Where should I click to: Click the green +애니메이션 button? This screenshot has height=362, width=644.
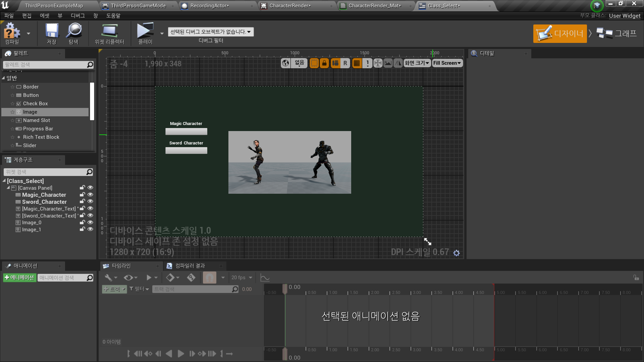click(x=19, y=278)
